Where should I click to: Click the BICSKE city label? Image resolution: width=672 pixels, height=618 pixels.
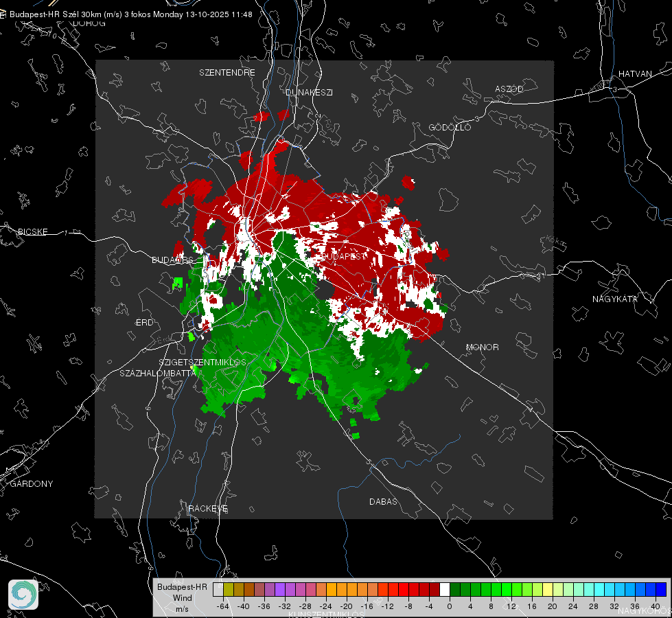(32, 232)
